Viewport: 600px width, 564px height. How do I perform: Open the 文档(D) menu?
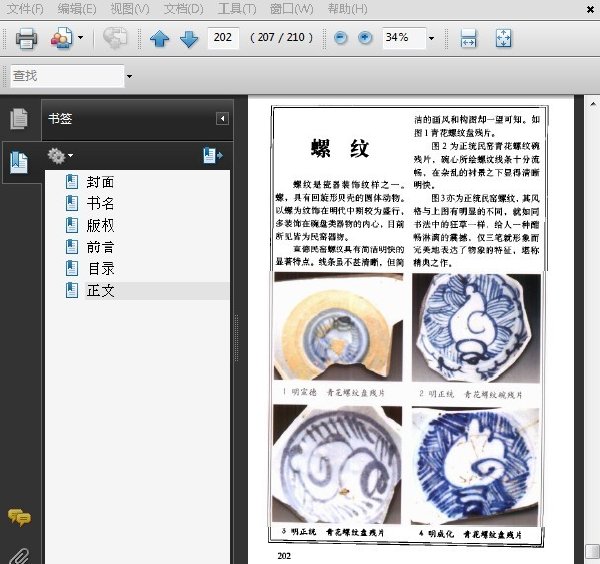184,8
